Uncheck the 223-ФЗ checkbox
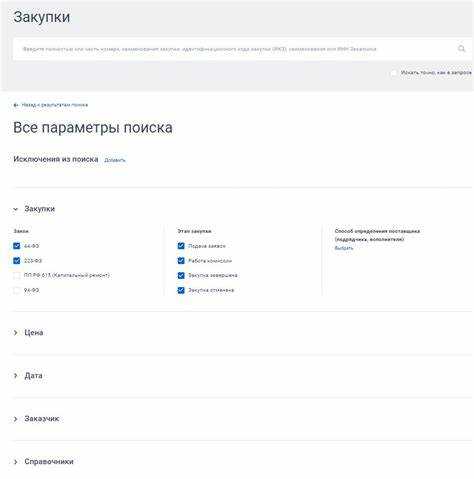 (x=17, y=261)
